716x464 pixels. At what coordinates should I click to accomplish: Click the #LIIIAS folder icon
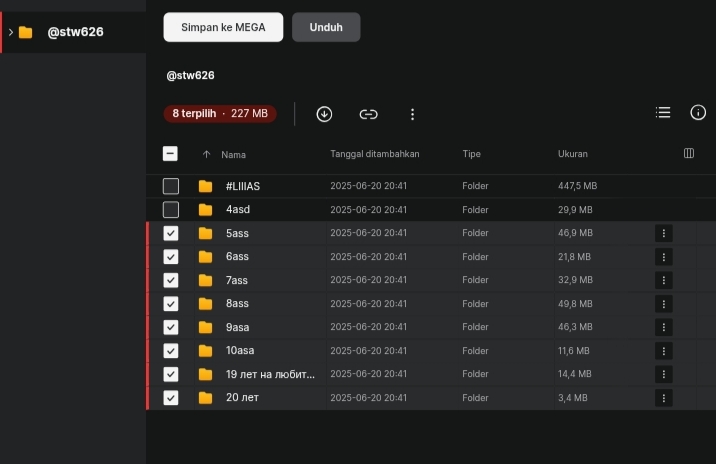[x=205, y=186]
